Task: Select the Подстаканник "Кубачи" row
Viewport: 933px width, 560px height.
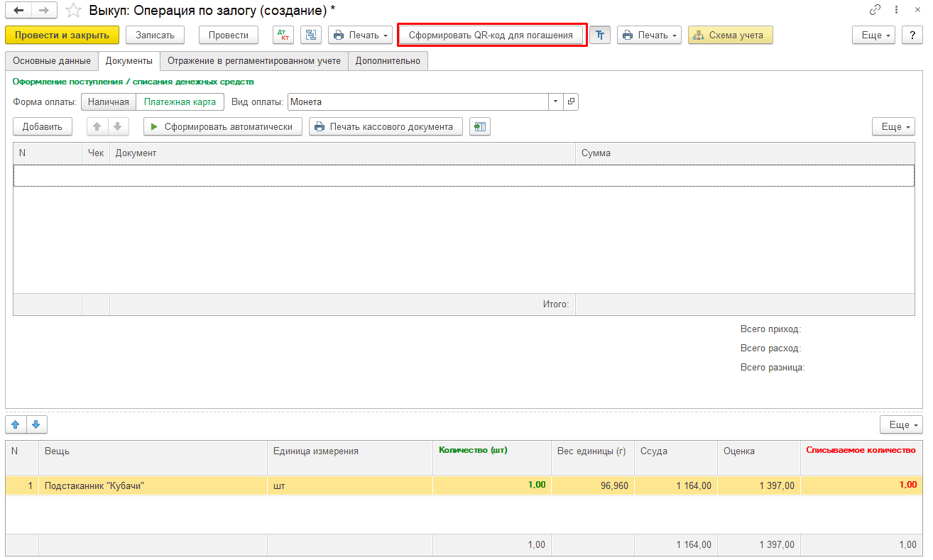Action: point(464,485)
